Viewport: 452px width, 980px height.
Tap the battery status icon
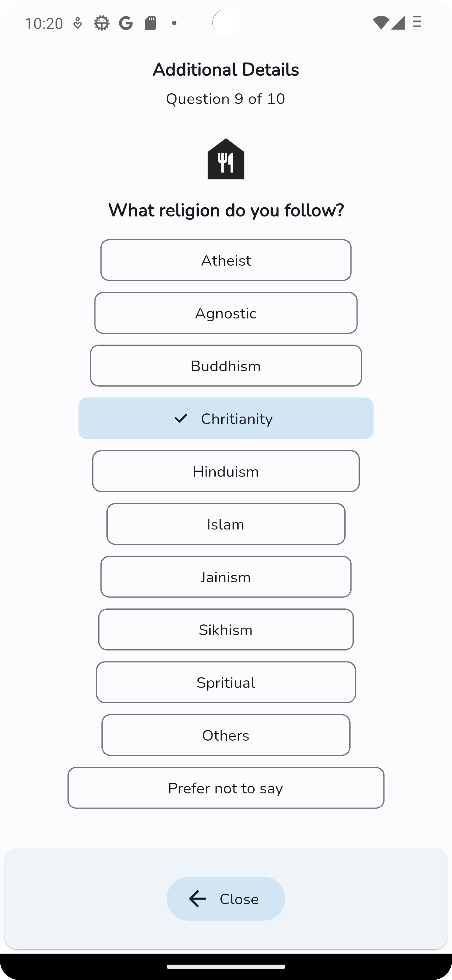click(417, 23)
